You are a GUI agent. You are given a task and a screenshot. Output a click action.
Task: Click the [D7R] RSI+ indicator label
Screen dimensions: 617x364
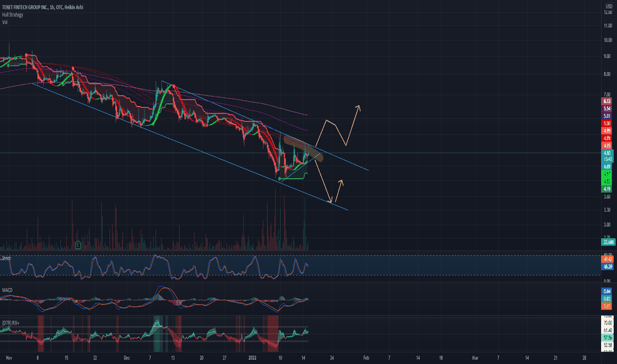point(11,323)
